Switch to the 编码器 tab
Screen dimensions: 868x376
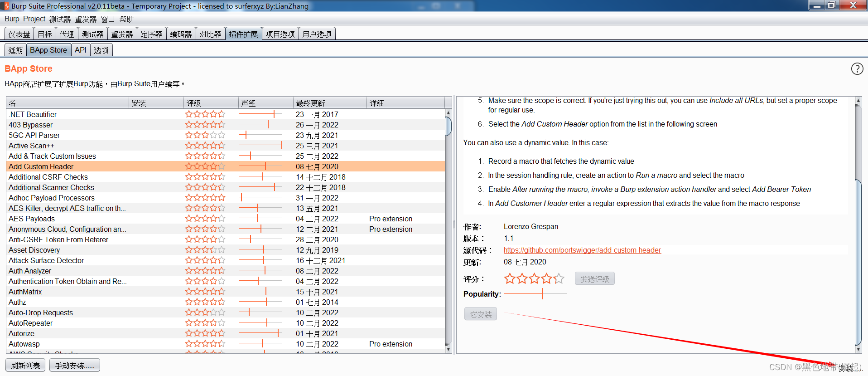pos(181,34)
